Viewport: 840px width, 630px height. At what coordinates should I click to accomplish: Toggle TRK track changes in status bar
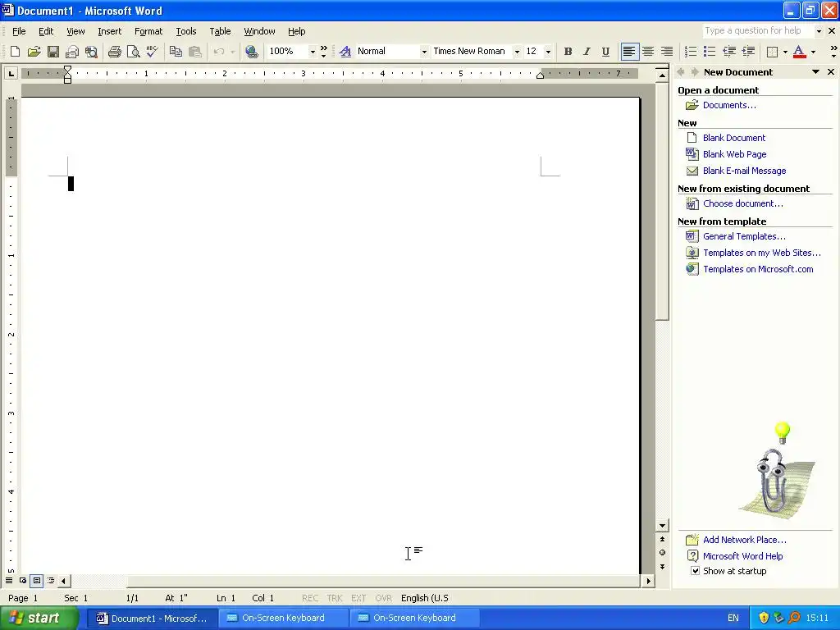(x=335, y=598)
